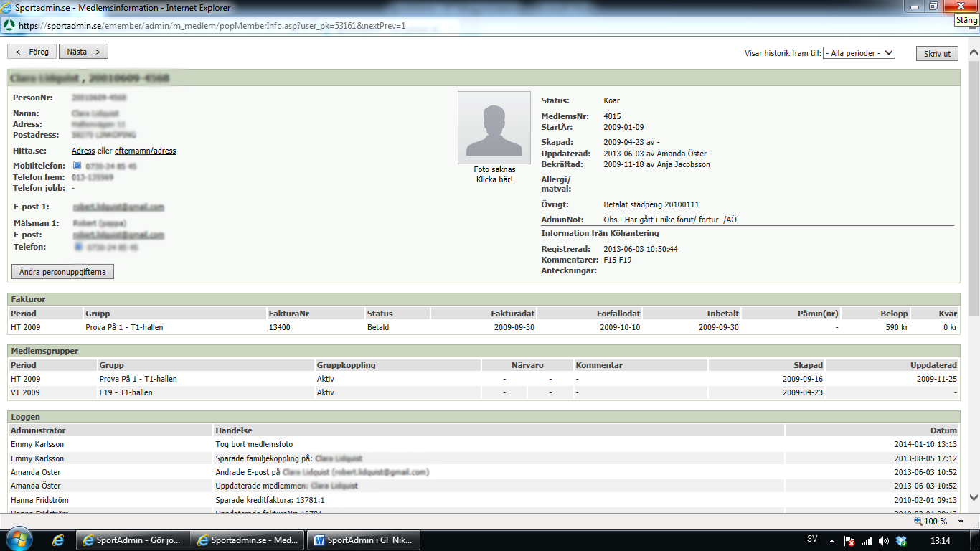Switch to Sportadmin.se - Med... taskbar window

[248, 540]
